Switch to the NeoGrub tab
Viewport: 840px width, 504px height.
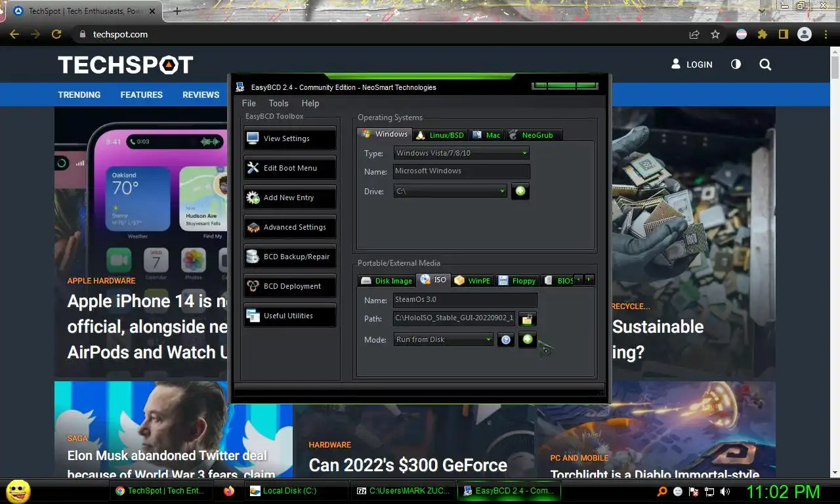(x=533, y=135)
